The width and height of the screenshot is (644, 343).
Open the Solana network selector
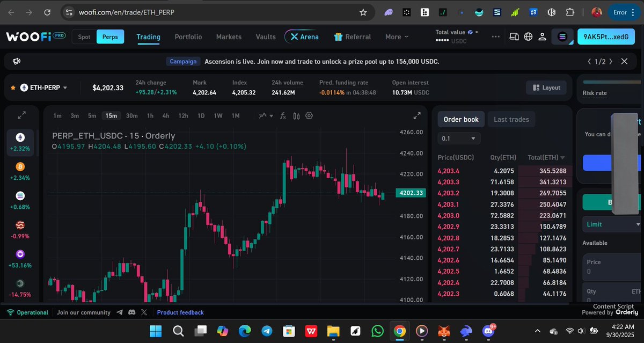coord(562,37)
